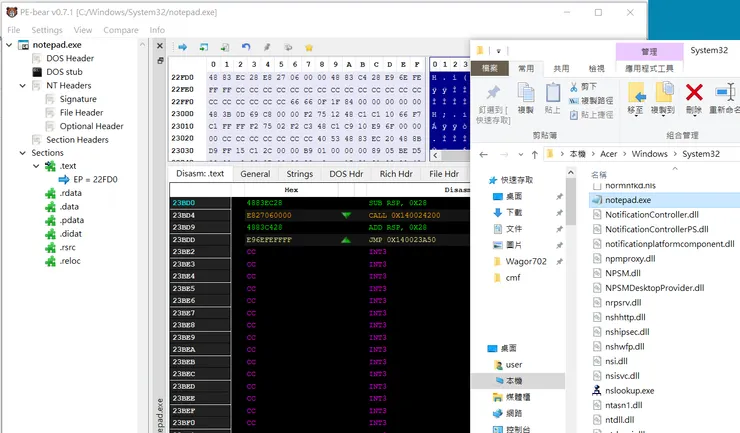Collapse the Sections tree node
Screen dimensions: 740x433
point(23,153)
